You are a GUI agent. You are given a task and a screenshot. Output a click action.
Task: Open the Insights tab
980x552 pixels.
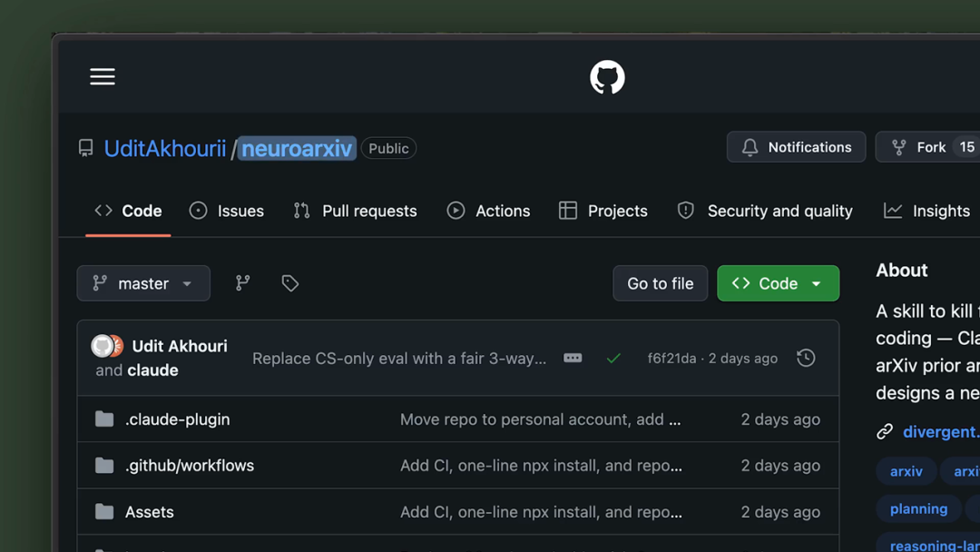pyautogui.click(x=926, y=212)
